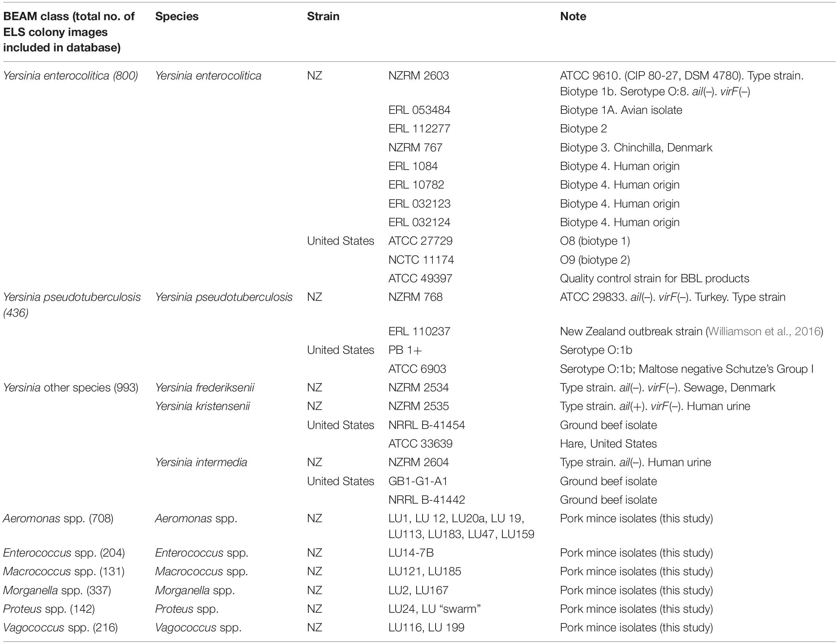Select Yersinia kristensenii species cell
The image size is (838, 644).
202,406
